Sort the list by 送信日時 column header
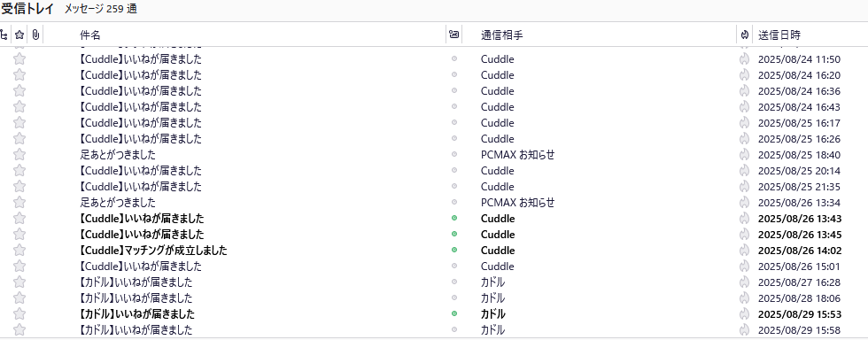Image resolution: width=868 pixels, height=340 pixels. coord(779,35)
